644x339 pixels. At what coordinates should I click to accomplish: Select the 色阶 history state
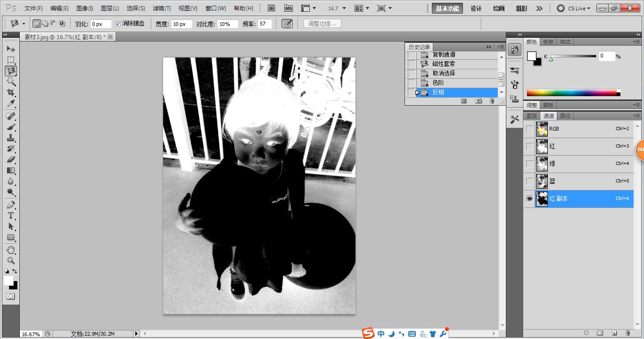(x=438, y=83)
